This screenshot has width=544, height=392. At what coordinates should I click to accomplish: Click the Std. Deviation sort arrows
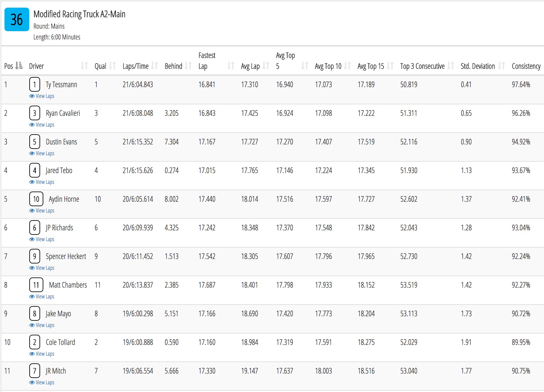point(502,66)
